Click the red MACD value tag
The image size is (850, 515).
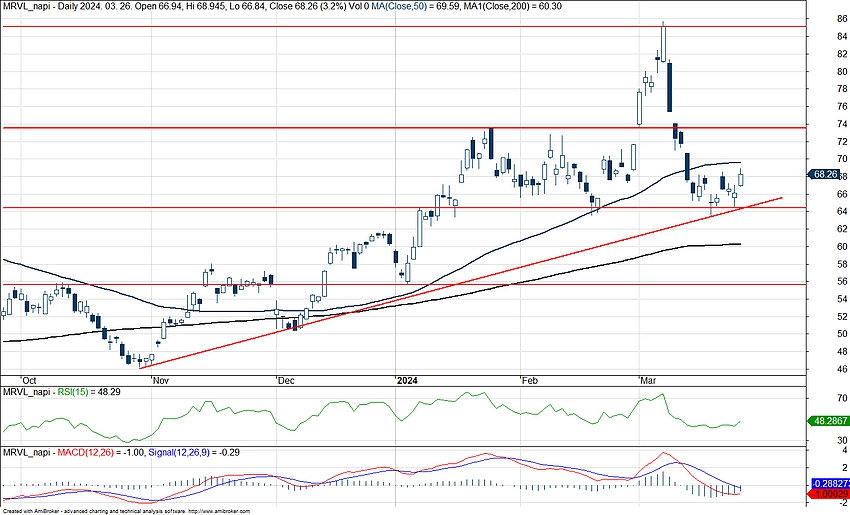click(x=828, y=495)
